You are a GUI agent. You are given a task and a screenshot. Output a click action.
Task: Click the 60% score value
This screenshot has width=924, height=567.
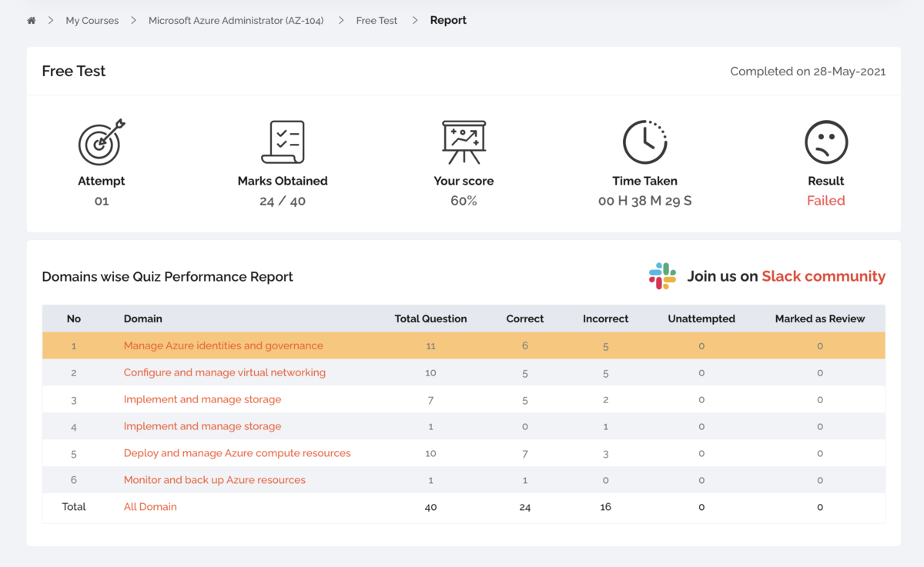tap(464, 201)
